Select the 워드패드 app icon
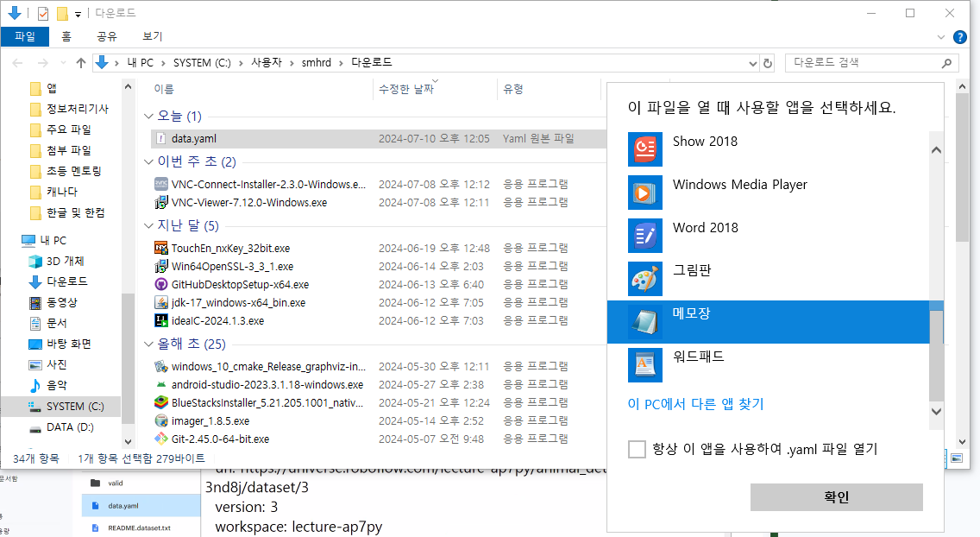Screen dimensions: 980x537 coord(645,365)
